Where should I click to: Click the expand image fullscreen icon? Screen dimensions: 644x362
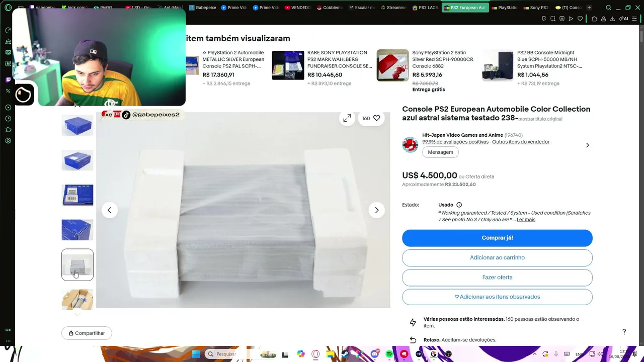347,118
